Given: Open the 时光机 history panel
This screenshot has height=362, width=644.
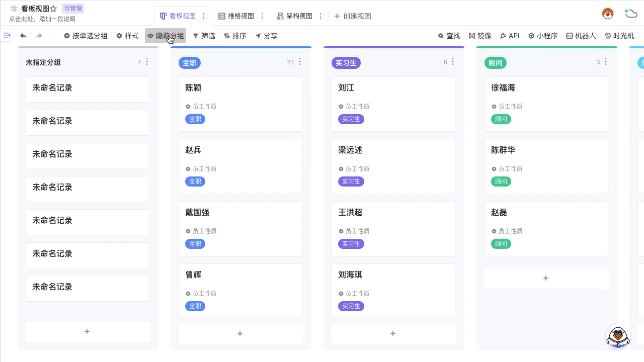Looking at the screenshot, I should (619, 36).
